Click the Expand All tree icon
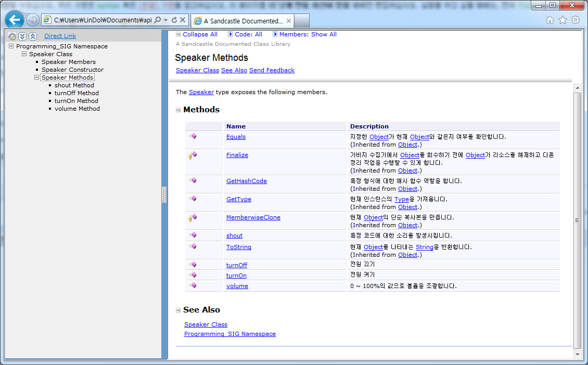The height and width of the screenshot is (365, 588). pos(22,36)
